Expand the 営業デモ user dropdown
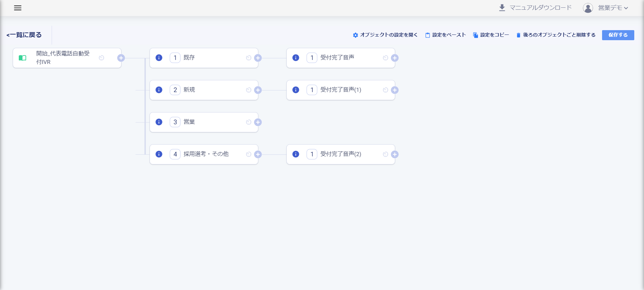Image resolution: width=644 pixels, height=290 pixels. pos(613,8)
